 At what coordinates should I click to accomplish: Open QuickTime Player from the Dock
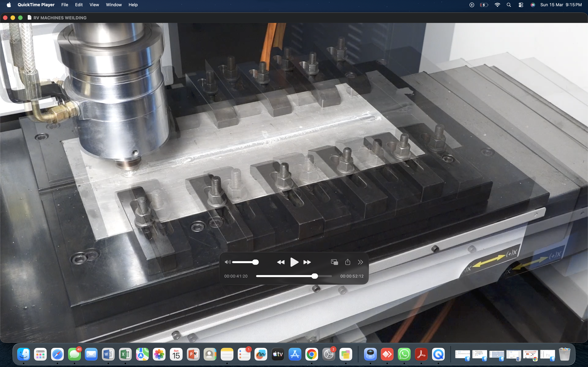coord(438,354)
